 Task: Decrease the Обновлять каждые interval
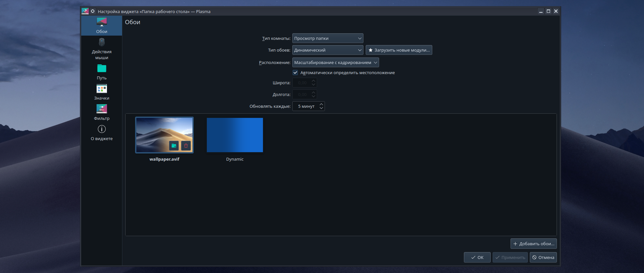(x=321, y=108)
